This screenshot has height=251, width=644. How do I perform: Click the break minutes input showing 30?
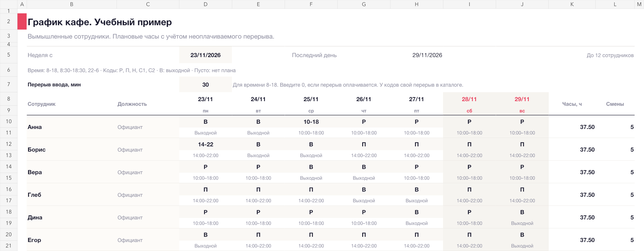(x=205, y=85)
